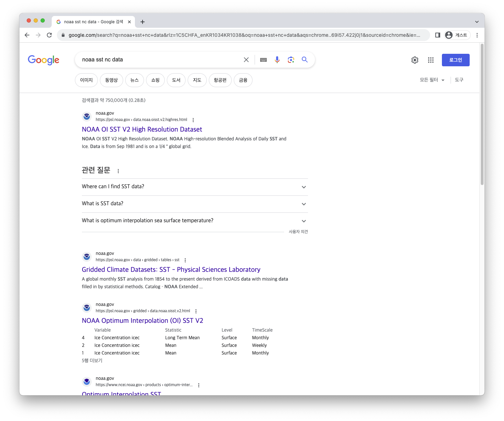
Task: Go to the Google homepage via the logo
Action: [x=44, y=60]
